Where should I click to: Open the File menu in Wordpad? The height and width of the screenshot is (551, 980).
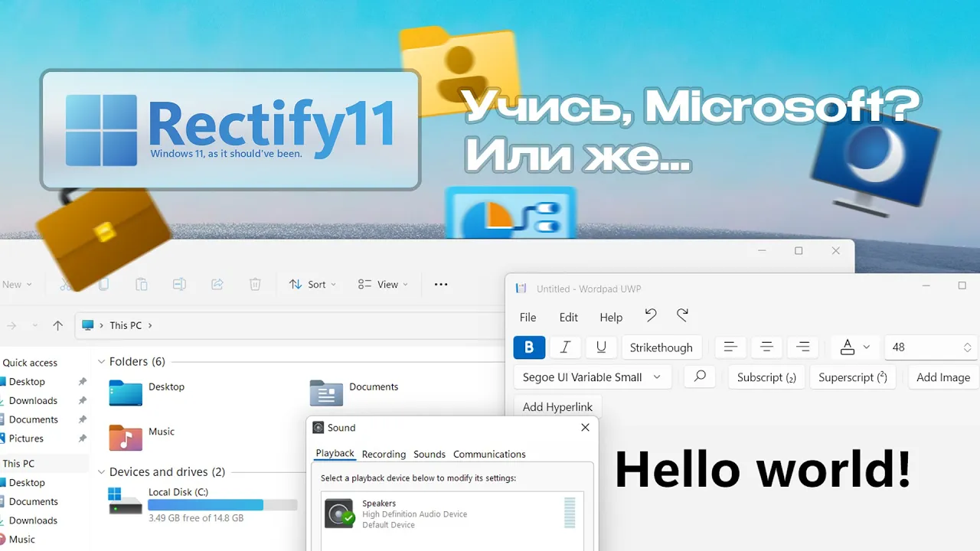coord(528,317)
